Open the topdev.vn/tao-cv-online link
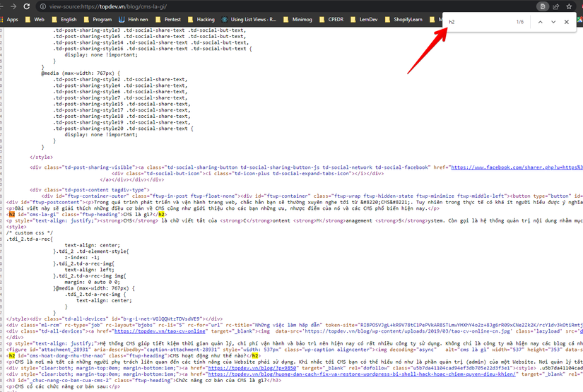The height and width of the screenshot is (392, 583). (160, 331)
